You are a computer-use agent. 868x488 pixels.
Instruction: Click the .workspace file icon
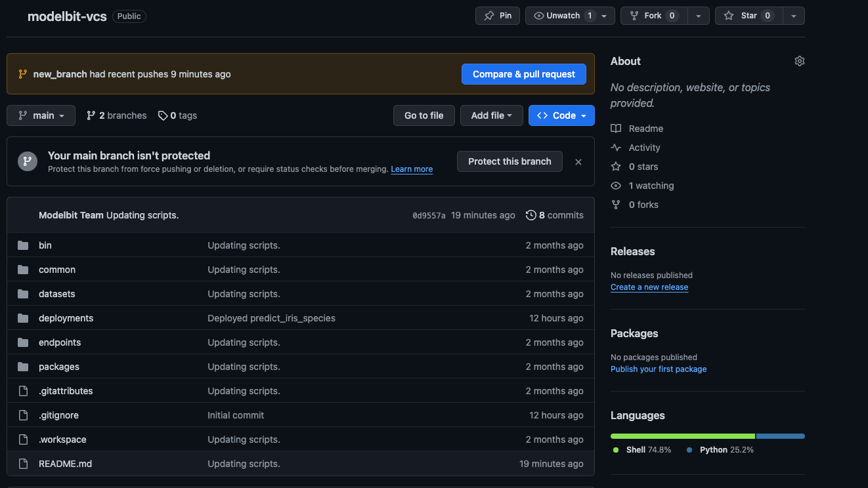(x=24, y=439)
